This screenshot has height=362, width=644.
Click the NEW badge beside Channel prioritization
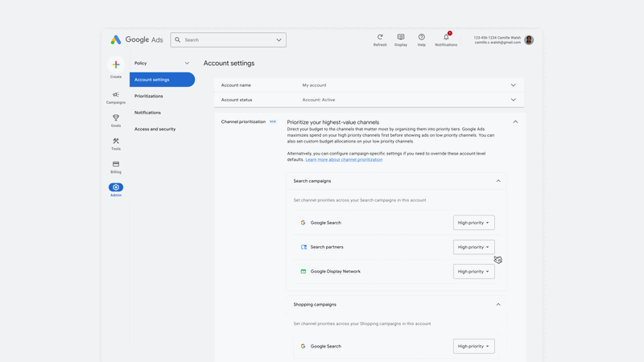click(273, 121)
